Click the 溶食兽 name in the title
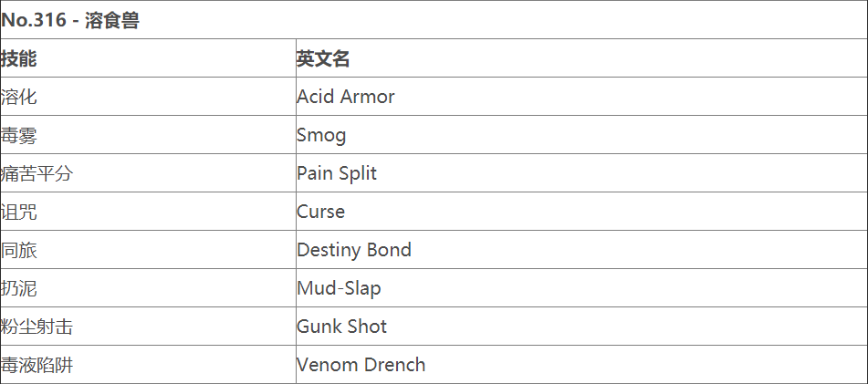Viewport: 868px width, 384px height. 111,20
